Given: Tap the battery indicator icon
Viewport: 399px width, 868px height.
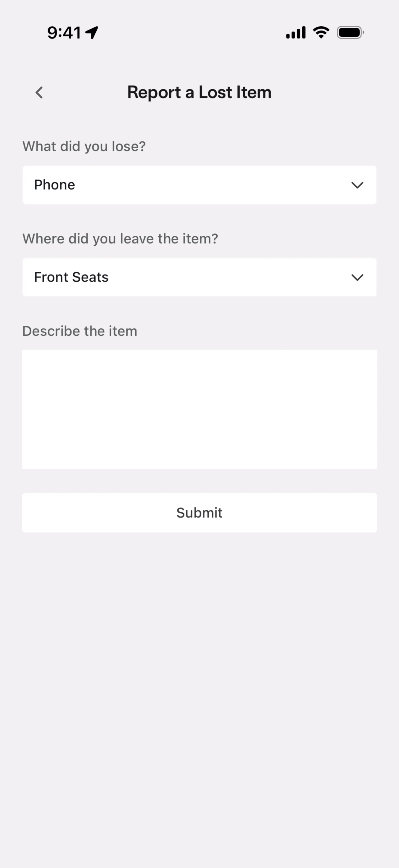Looking at the screenshot, I should pos(350,33).
